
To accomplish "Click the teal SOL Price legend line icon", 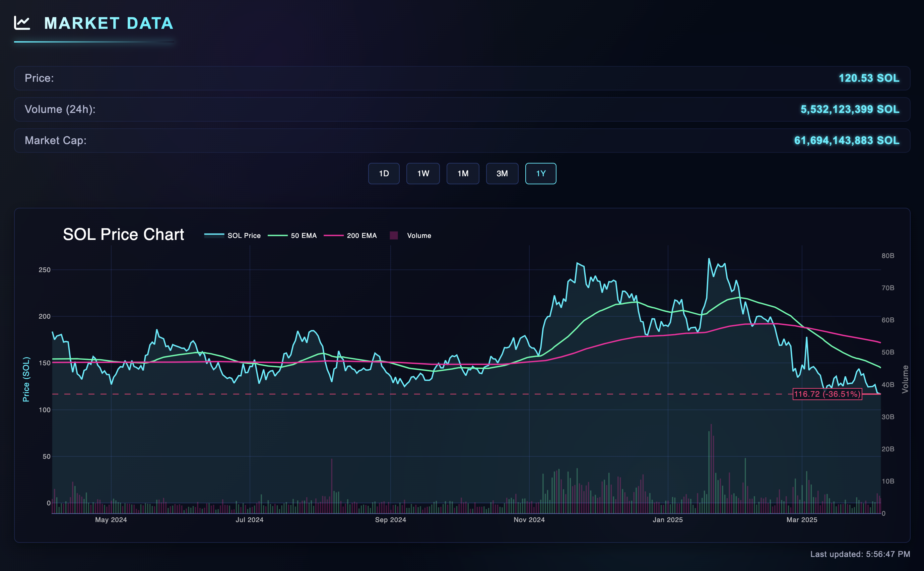I will [214, 235].
